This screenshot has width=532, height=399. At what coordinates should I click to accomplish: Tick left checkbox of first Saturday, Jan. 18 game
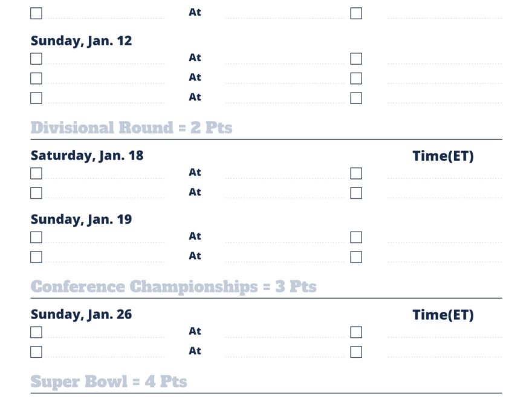point(36,174)
